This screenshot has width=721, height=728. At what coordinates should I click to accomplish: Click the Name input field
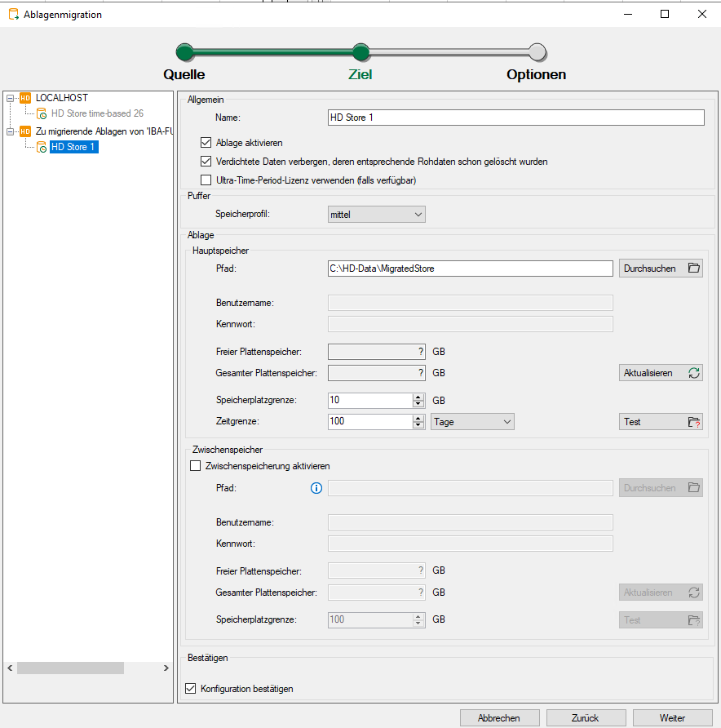coord(515,118)
